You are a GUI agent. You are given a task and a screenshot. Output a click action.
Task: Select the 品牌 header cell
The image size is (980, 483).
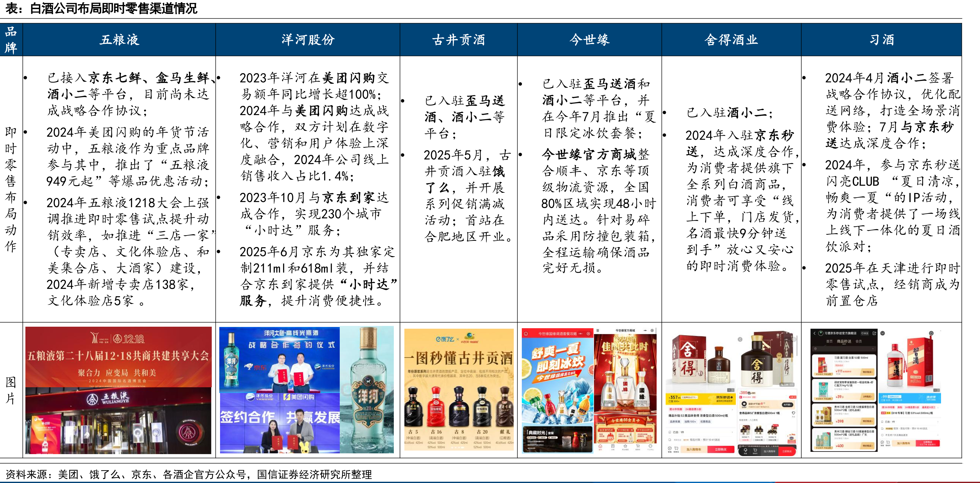click(11, 39)
